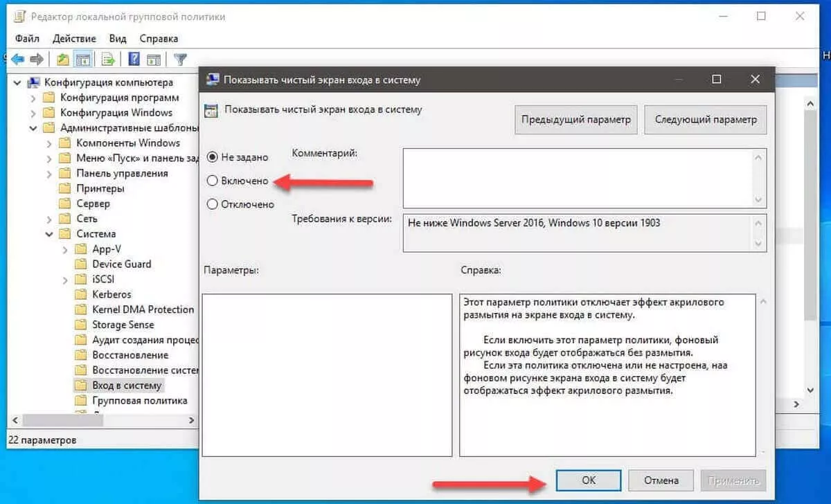This screenshot has width=831, height=504.
Task: Collapse the Конфигурация компьютера node
Action: 17,82
